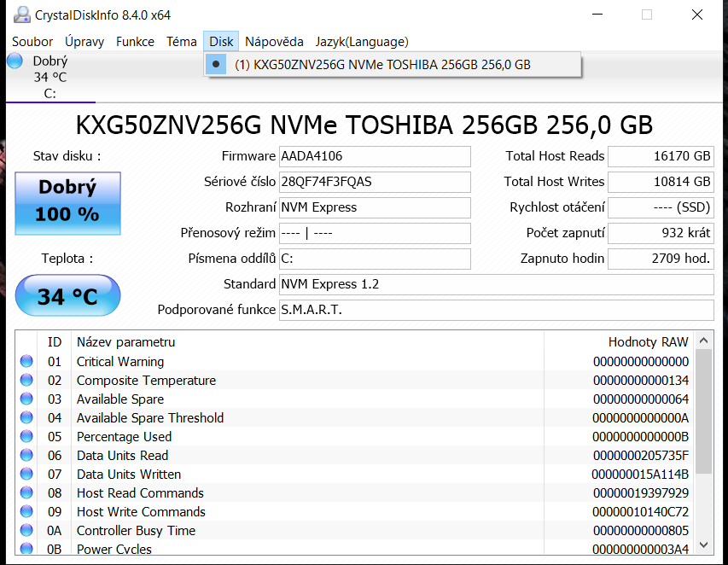Click the Písmena oddílů field C:

pyautogui.click(x=375, y=259)
